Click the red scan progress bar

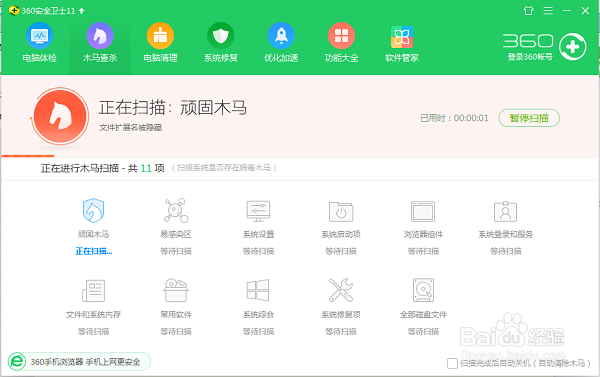tap(28, 156)
